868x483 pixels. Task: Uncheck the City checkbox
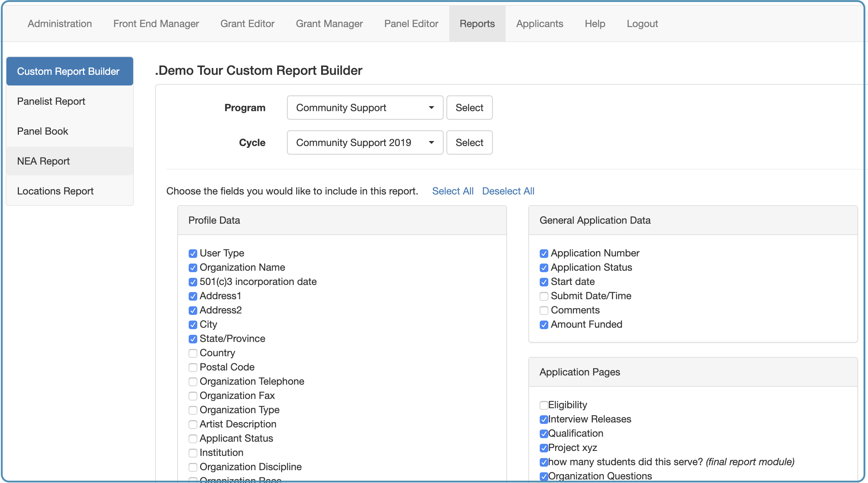tap(193, 325)
